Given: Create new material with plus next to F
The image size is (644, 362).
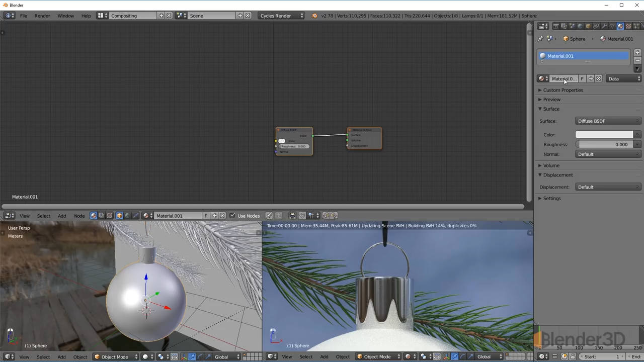Looking at the screenshot, I should (x=591, y=78).
